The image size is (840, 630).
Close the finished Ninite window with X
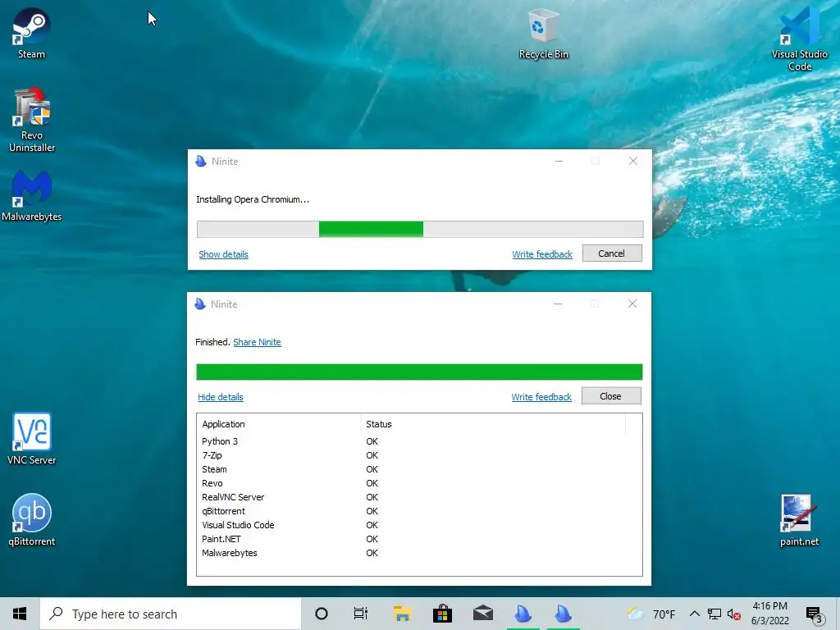point(632,304)
